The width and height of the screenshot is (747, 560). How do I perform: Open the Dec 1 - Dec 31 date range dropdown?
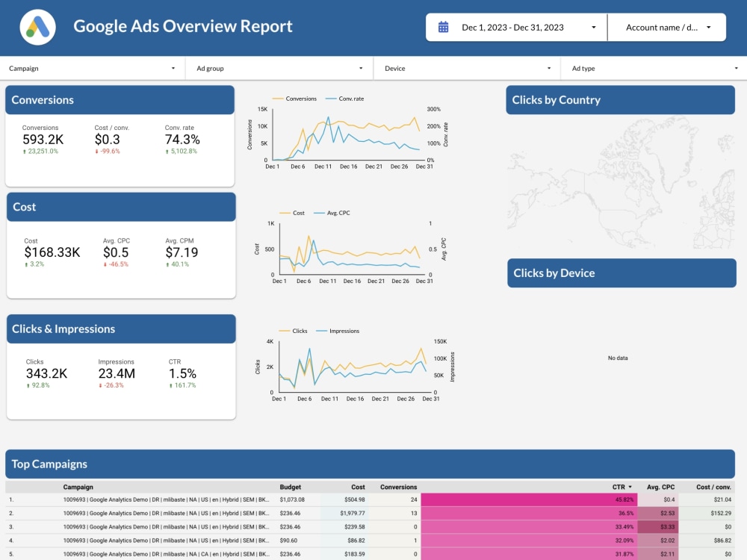(x=515, y=27)
